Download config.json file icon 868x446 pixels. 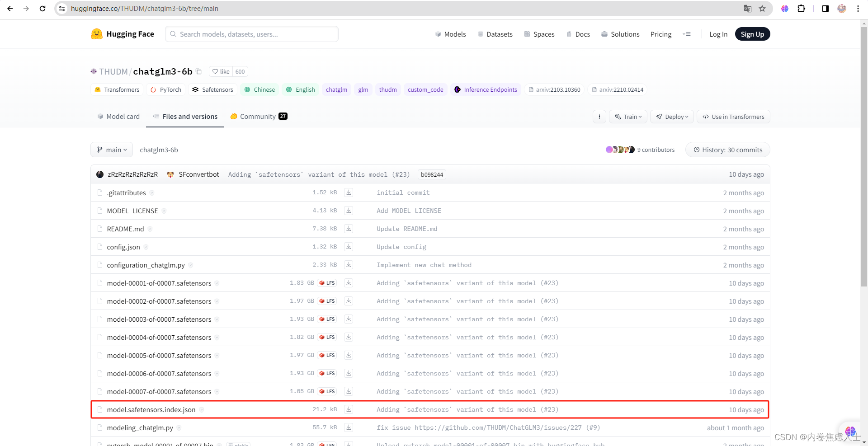click(349, 247)
